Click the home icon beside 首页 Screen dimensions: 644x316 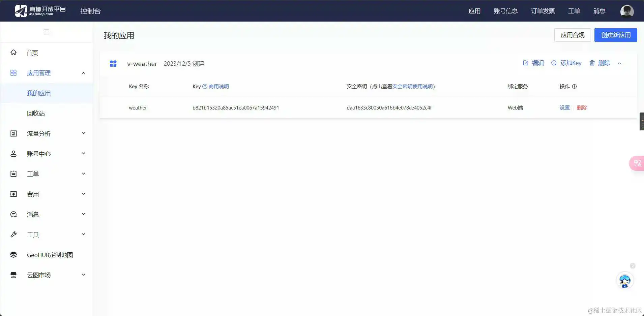13,52
